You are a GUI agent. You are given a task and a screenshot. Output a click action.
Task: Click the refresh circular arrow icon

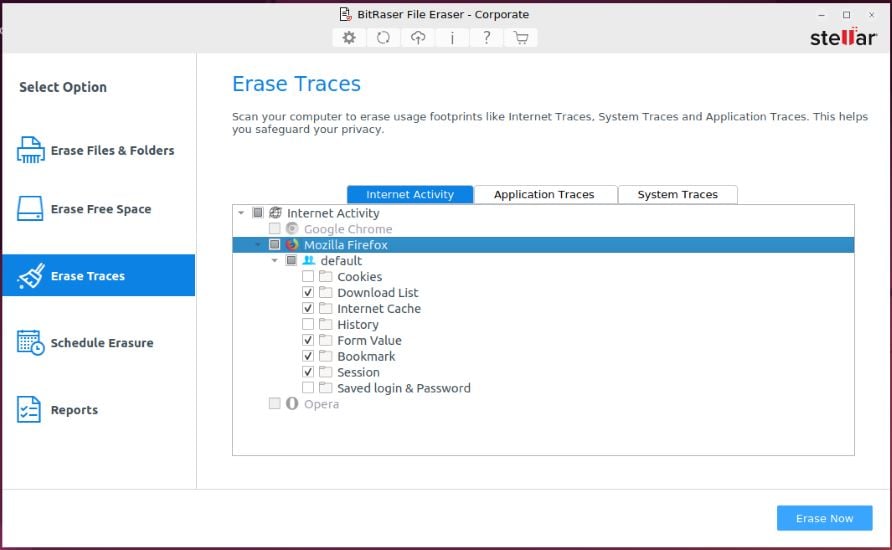[383, 38]
